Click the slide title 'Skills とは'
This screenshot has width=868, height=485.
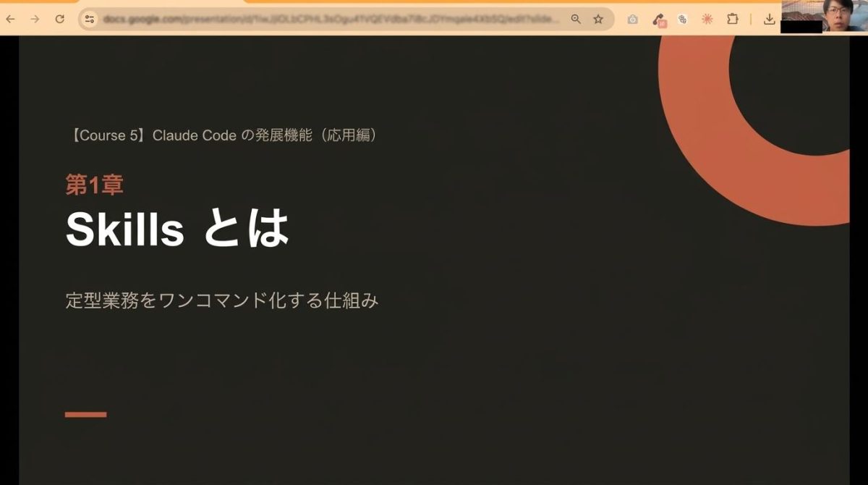click(x=177, y=229)
